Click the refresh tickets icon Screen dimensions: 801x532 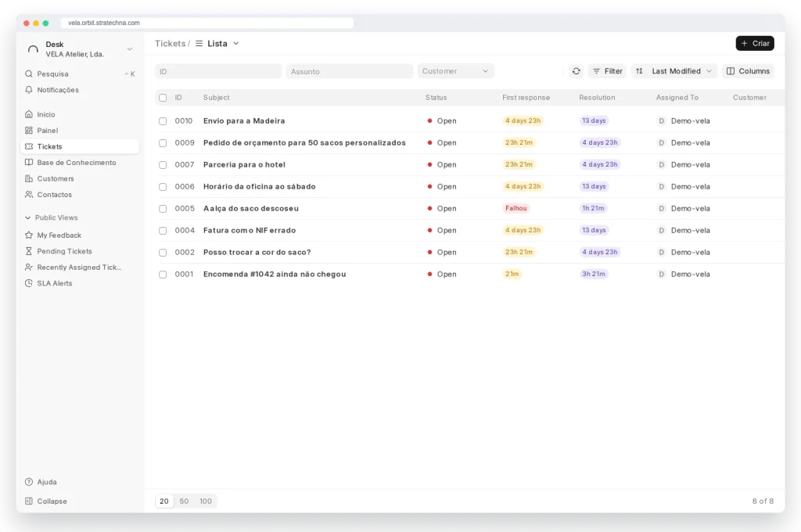(x=576, y=71)
